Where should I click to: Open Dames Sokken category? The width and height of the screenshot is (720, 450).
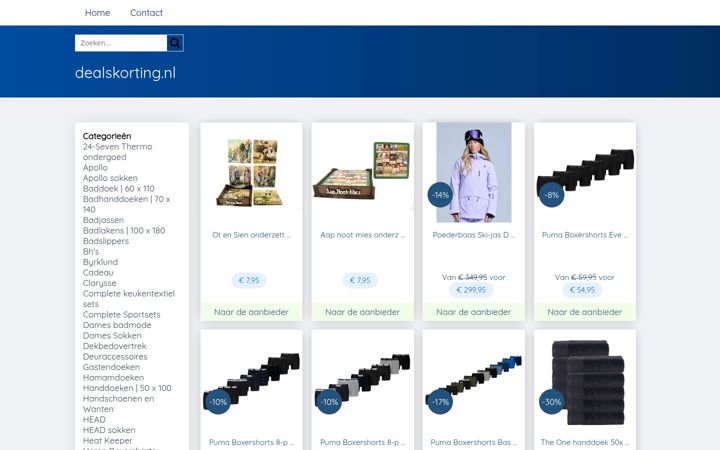point(112,336)
